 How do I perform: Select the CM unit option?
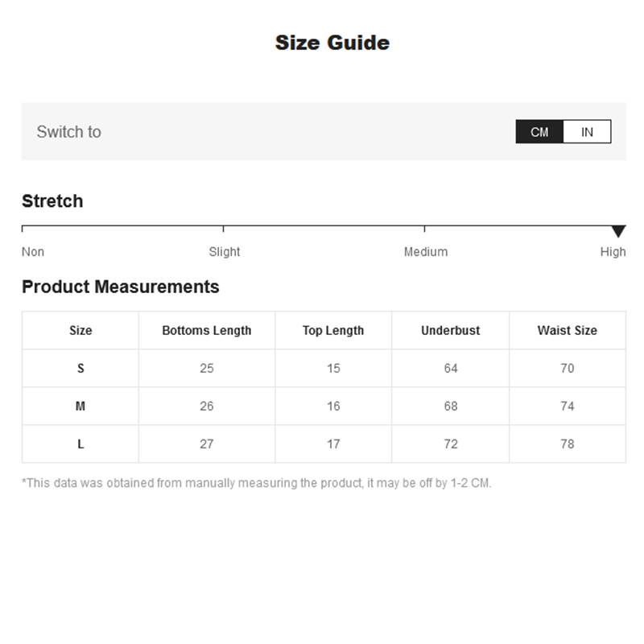(539, 132)
